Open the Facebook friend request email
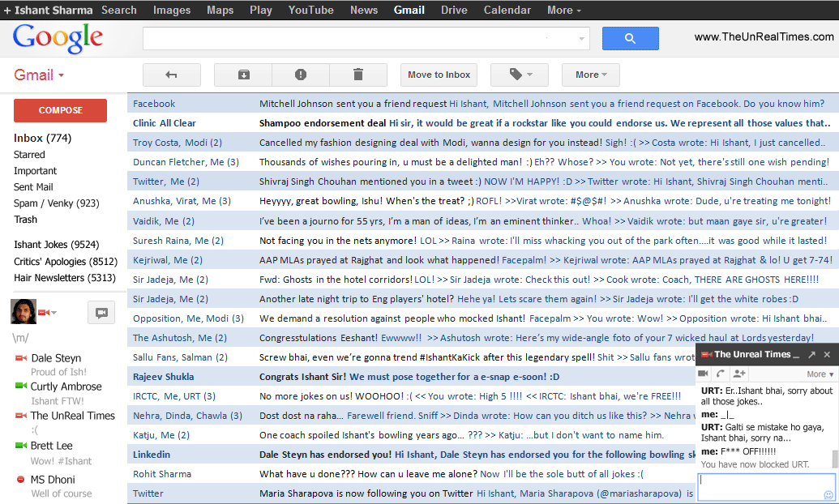 point(482,103)
